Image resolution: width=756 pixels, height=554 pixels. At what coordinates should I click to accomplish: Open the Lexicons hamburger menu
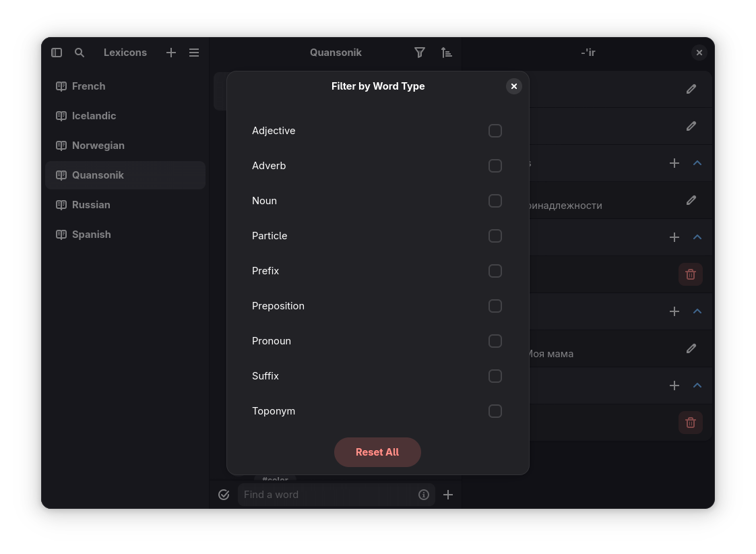[194, 53]
